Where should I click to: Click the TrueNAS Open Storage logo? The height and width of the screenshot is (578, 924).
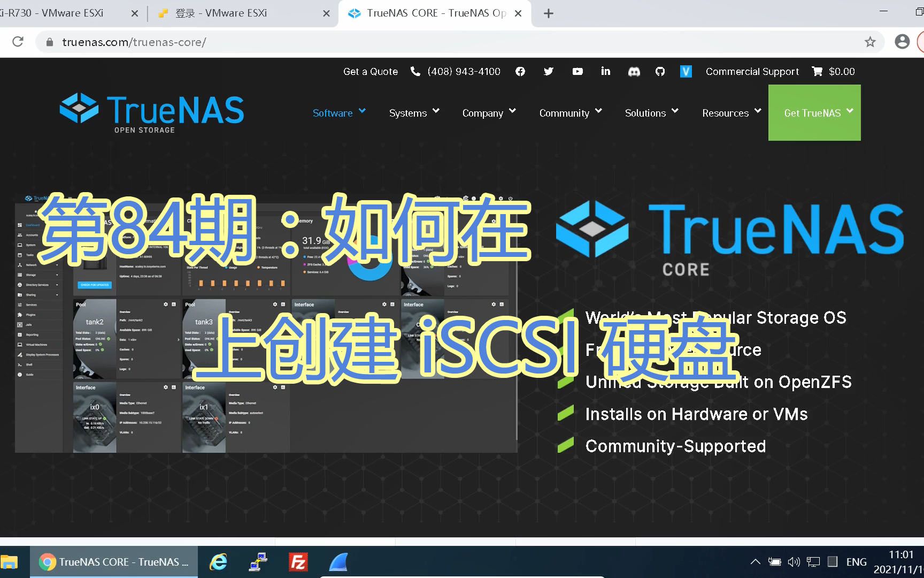[152, 113]
